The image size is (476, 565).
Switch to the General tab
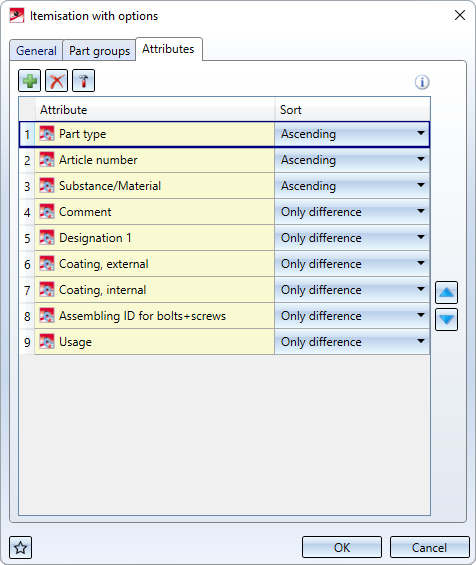point(36,50)
